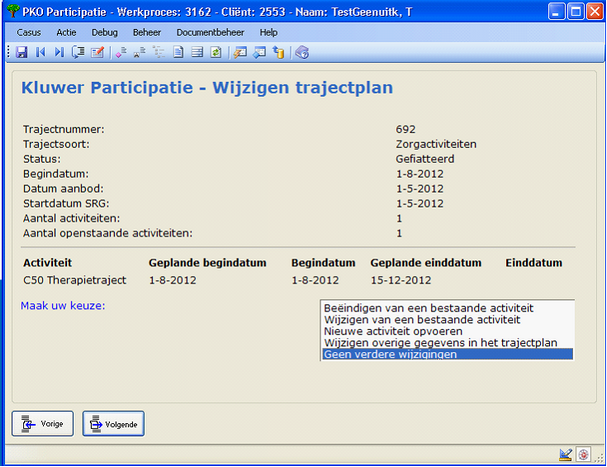Click the Trajectnummer value 692
607x467 pixels.
405,129
